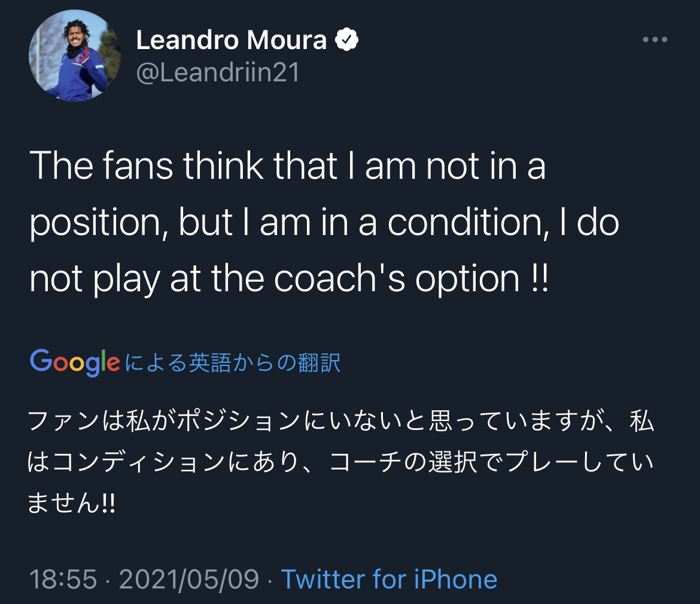Click the による英語からの翻訳 translation label
Screen dimensions: 700x604
click(x=233, y=363)
